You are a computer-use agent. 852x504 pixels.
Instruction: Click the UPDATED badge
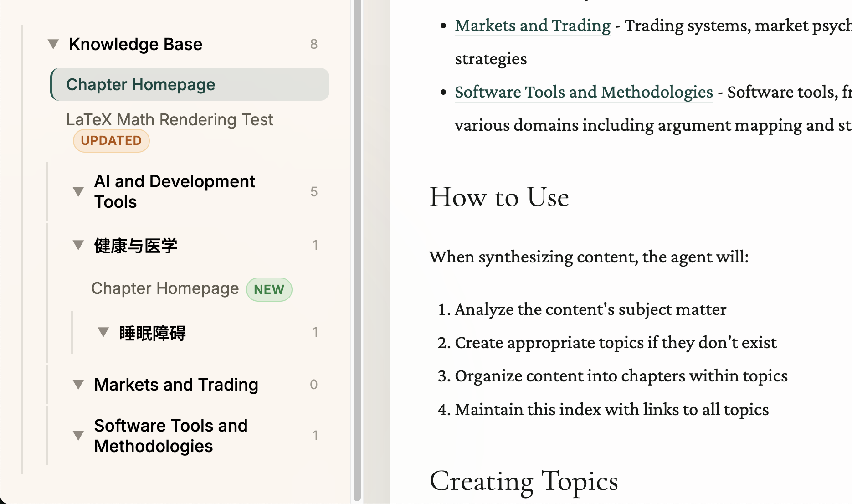coord(111,141)
